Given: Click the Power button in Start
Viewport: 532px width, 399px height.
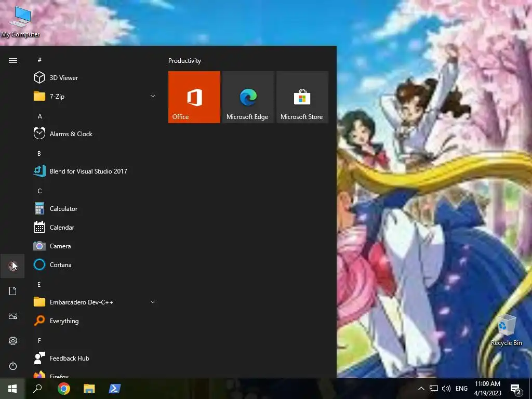Looking at the screenshot, I should point(12,366).
